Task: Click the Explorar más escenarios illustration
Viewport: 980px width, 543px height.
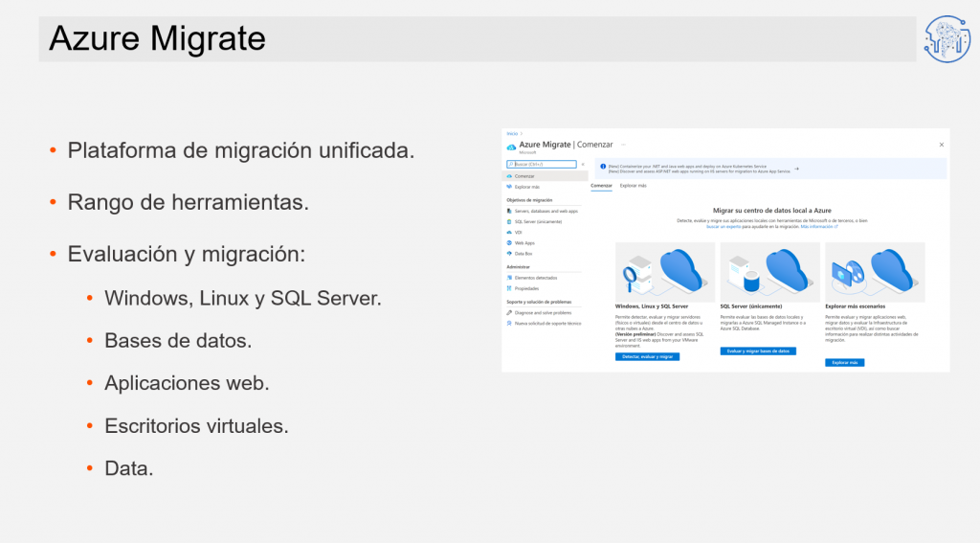Action: coord(875,273)
